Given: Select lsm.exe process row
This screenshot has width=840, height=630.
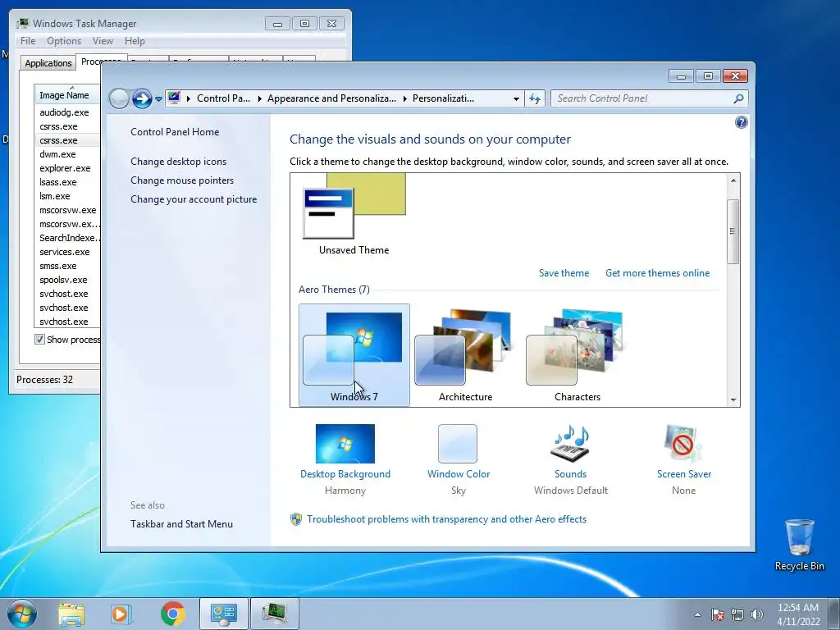Looking at the screenshot, I should 67,196.
